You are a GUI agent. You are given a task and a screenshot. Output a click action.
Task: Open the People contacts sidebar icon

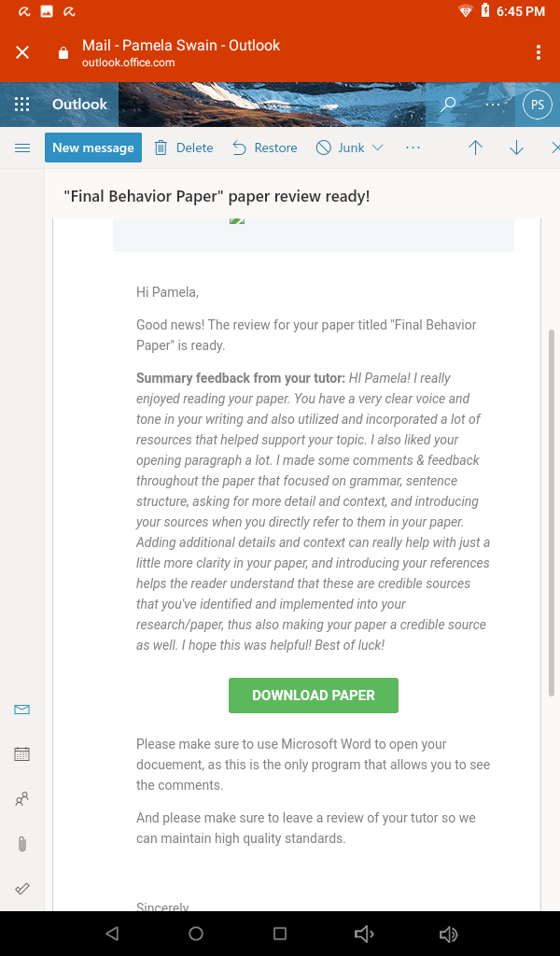(22, 799)
